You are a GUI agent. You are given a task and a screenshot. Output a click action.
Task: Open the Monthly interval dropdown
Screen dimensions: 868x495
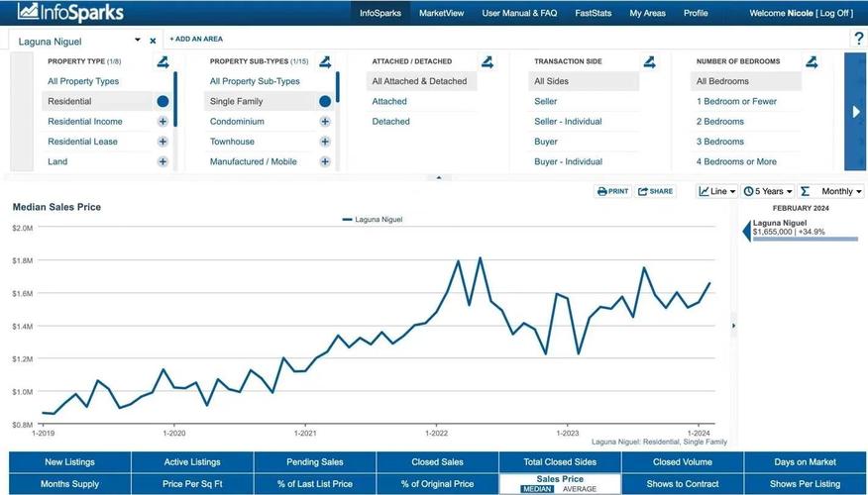coord(841,191)
